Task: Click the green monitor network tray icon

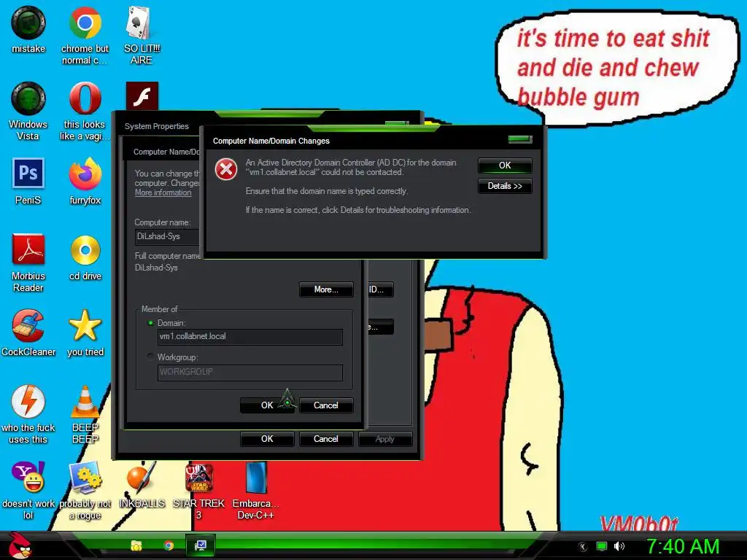Action: pos(602,546)
